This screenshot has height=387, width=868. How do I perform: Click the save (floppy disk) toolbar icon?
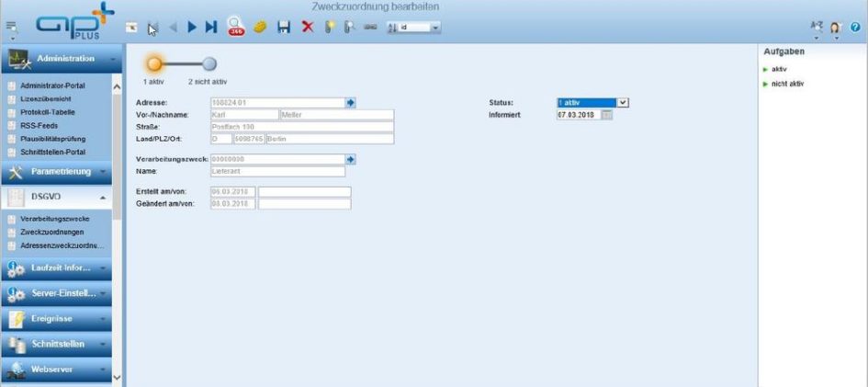pyautogui.click(x=285, y=28)
